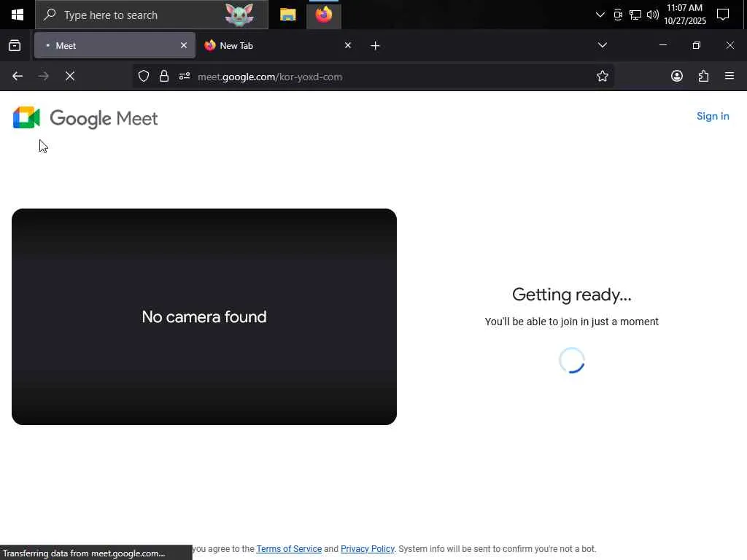The width and height of the screenshot is (747, 560).
Task: Close the Firefox window
Action: (729, 45)
